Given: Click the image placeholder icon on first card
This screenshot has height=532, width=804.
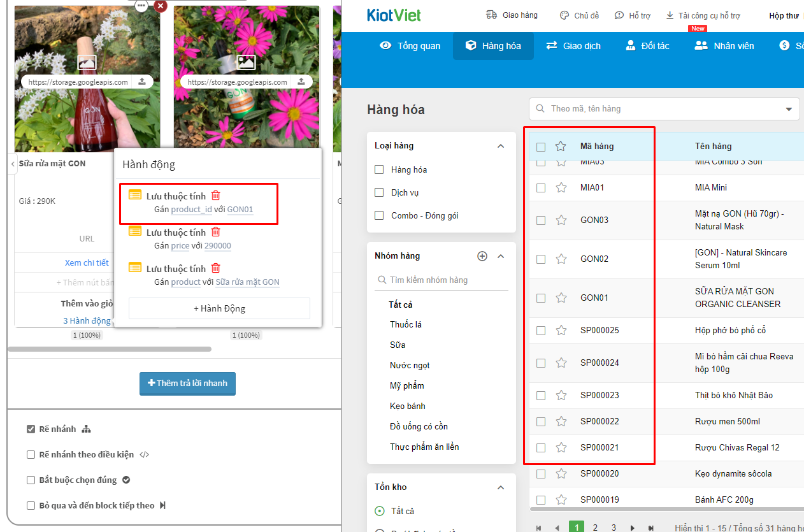Looking at the screenshot, I should click(87, 62).
